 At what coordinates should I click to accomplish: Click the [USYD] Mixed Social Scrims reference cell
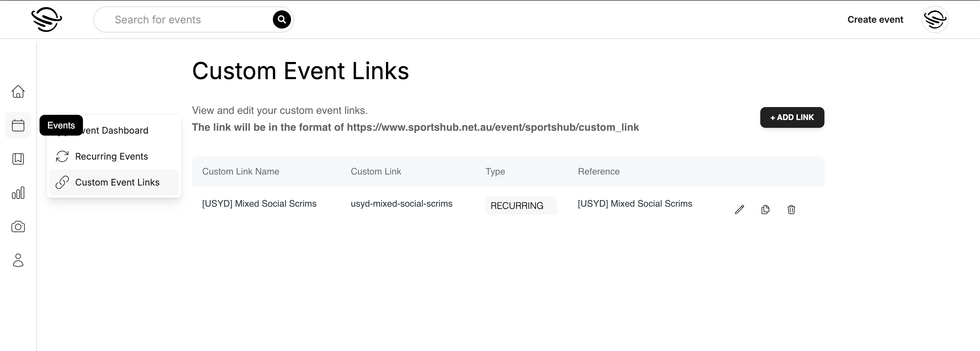[x=635, y=204]
